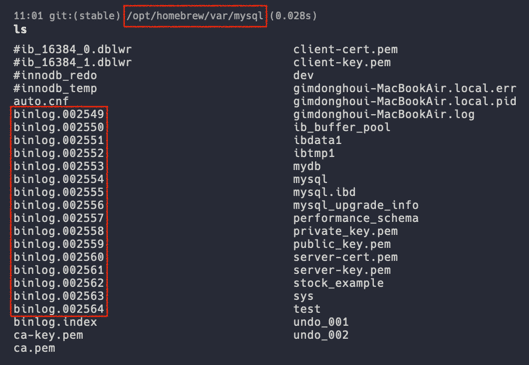Select the mysql_upgrade_info file name
This screenshot has height=365, width=529.
[356, 205]
